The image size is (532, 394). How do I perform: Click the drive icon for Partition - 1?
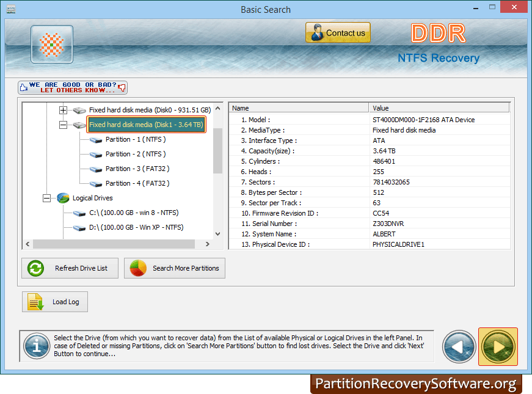(96, 140)
